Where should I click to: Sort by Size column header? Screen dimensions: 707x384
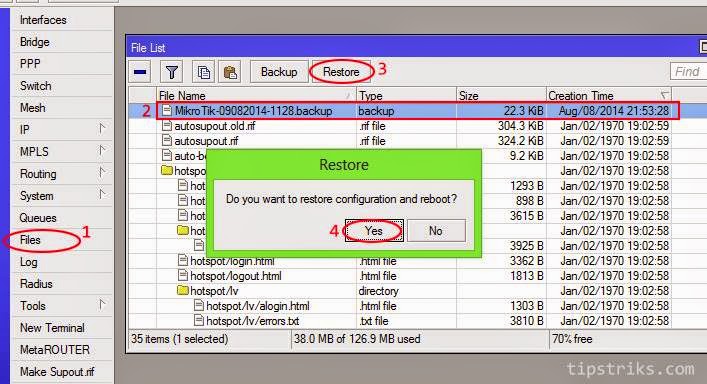[x=501, y=96]
